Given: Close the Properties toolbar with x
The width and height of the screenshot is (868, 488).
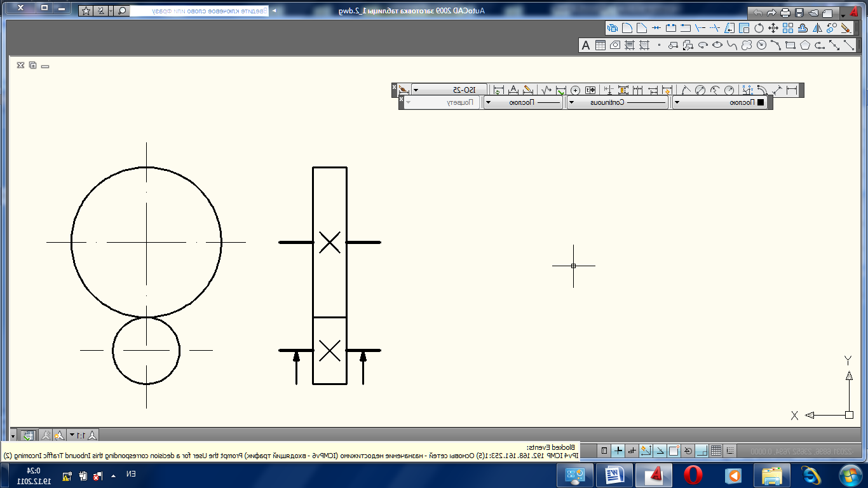Looking at the screenshot, I should click(401, 100).
